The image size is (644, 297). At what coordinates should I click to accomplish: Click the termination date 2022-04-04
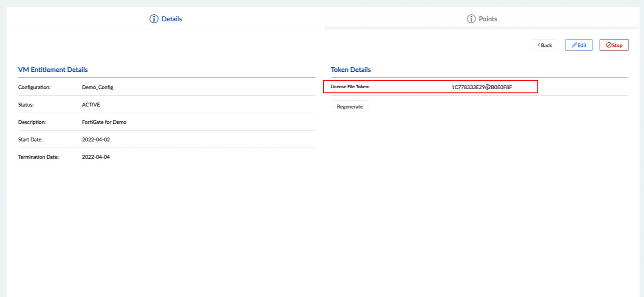[x=96, y=157]
